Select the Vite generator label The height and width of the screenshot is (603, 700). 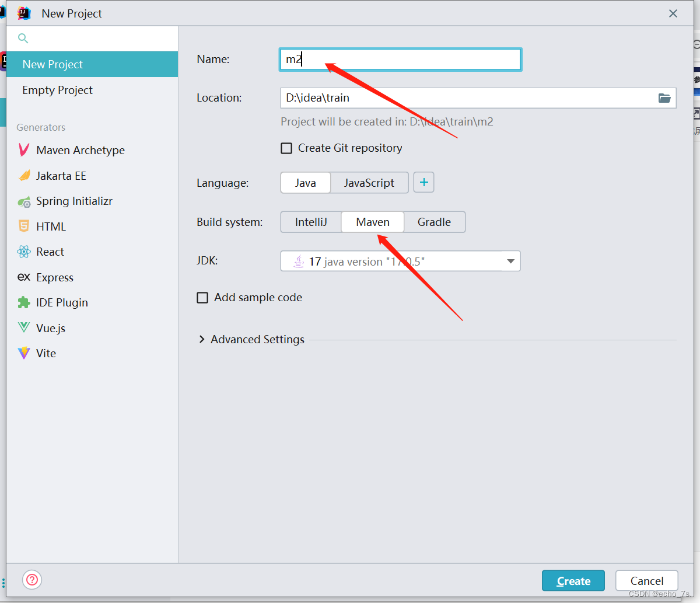click(46, 353)
